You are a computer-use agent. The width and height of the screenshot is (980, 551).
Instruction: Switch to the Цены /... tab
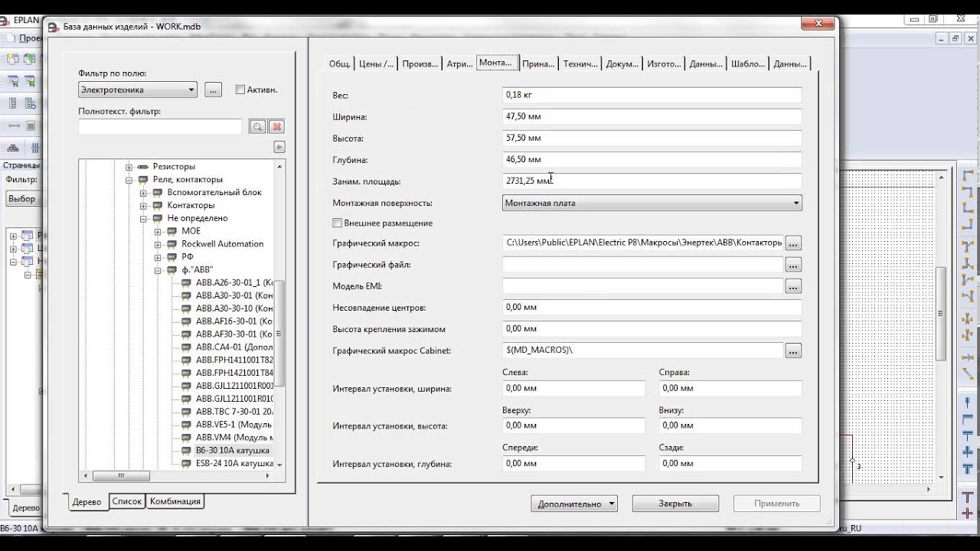(x=376, y=64)
